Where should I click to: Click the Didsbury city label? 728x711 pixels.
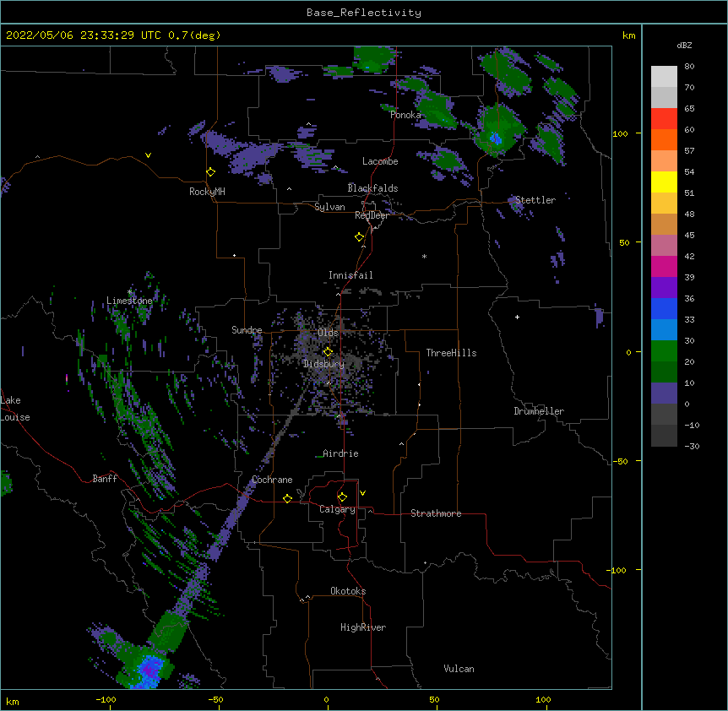pyautogui.click(x=323, y=364)
